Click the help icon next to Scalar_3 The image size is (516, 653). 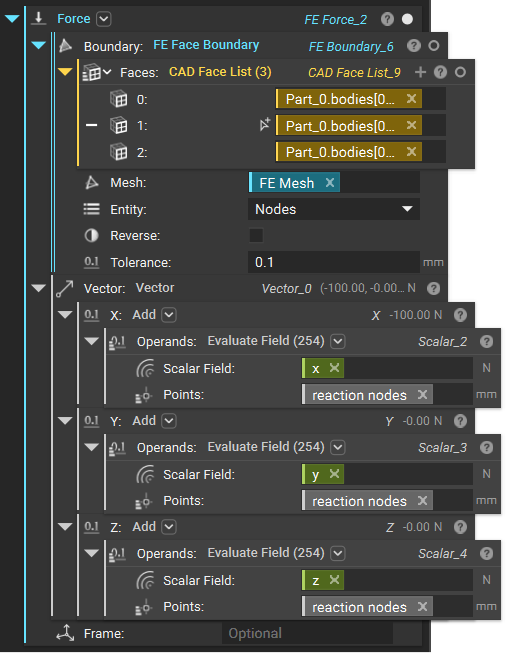[x=486, y=447]
